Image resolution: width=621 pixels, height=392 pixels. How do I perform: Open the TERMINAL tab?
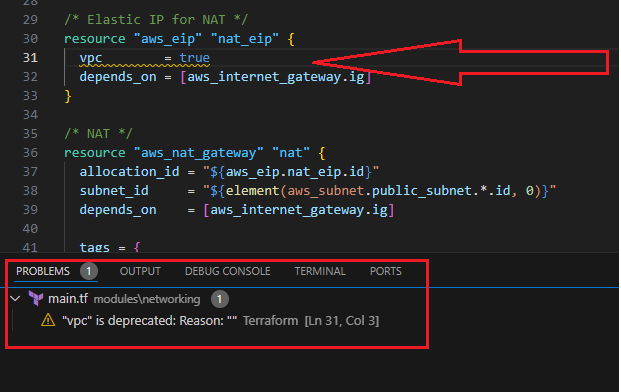[x=320, y=271]
